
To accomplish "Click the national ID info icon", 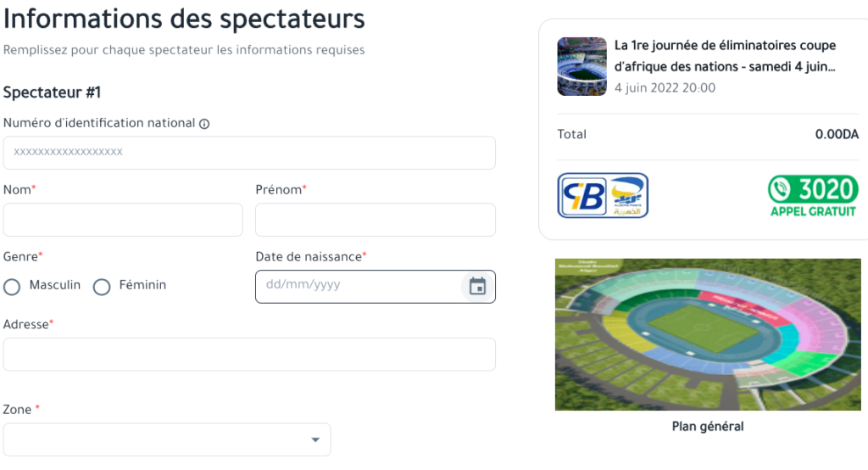I will (x=204, y=124).
